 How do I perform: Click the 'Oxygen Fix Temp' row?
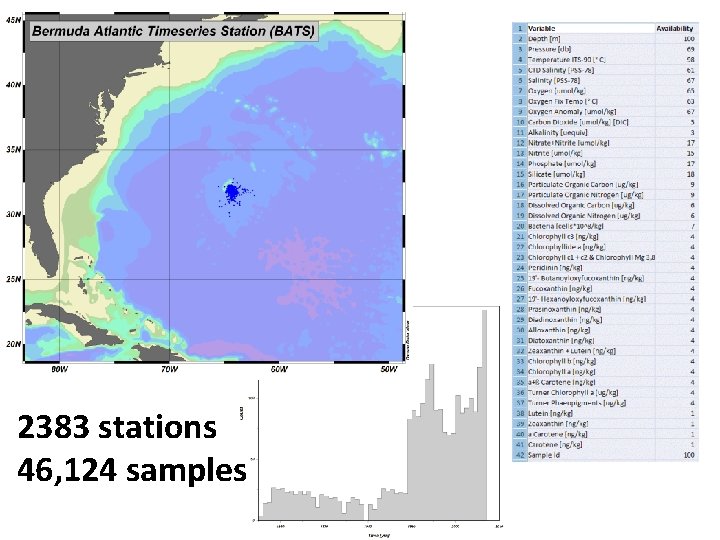pyautogui.click(x=605, y=101)
